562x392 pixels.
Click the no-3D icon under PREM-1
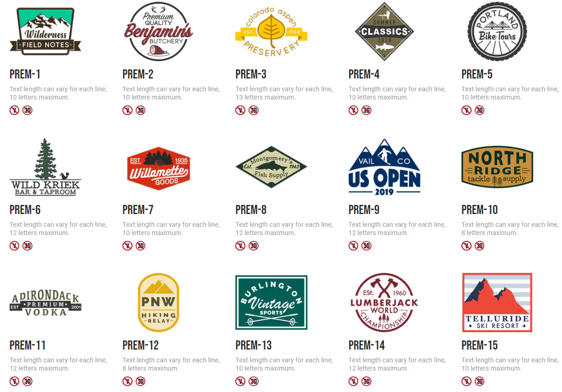click(27, 110)
